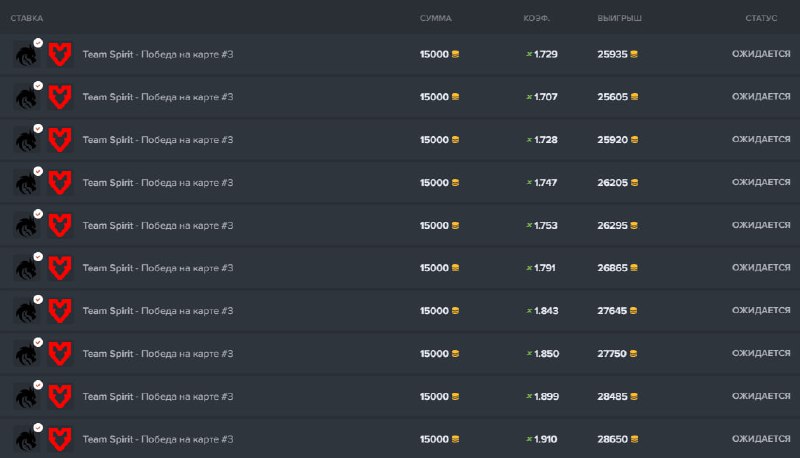Click the КОЭФ. column header
Image resolution: width=800 pixels, height=458 pixels.
point(537,19)
